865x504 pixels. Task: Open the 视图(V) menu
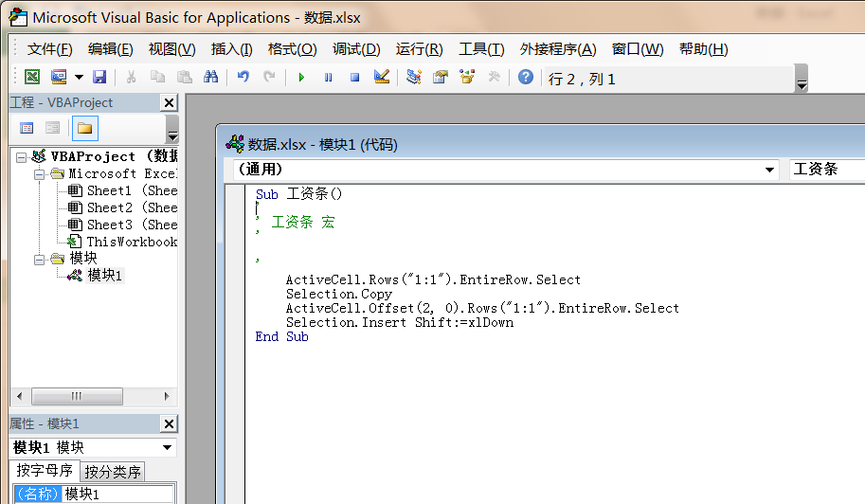pyautogui.click(x=171, y=49)
